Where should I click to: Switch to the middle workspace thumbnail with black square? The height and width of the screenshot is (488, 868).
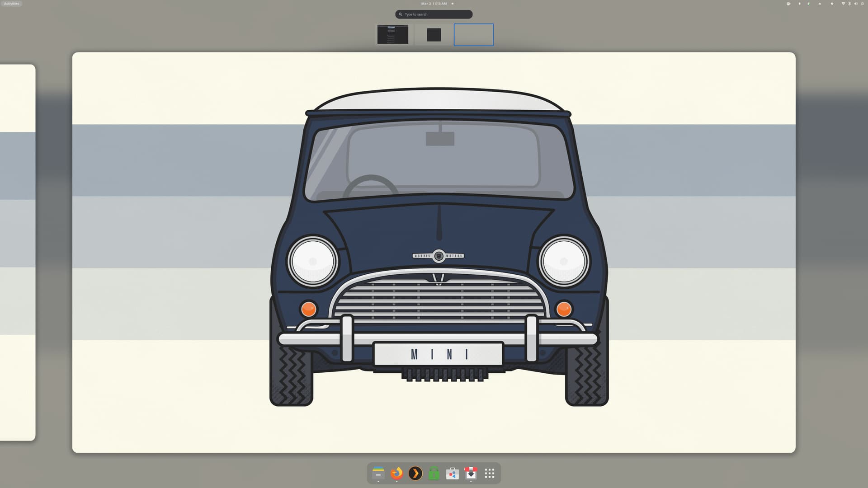(x=434, y=35)
